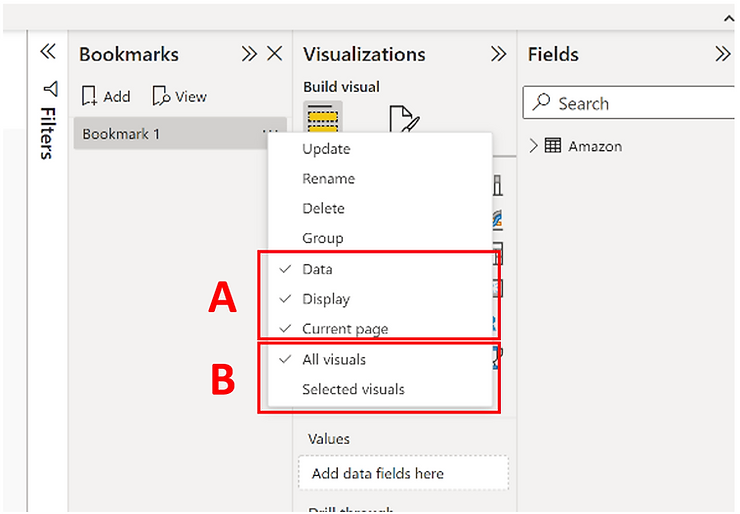Collapse the Fields pane with chevrons

point(723,54)
